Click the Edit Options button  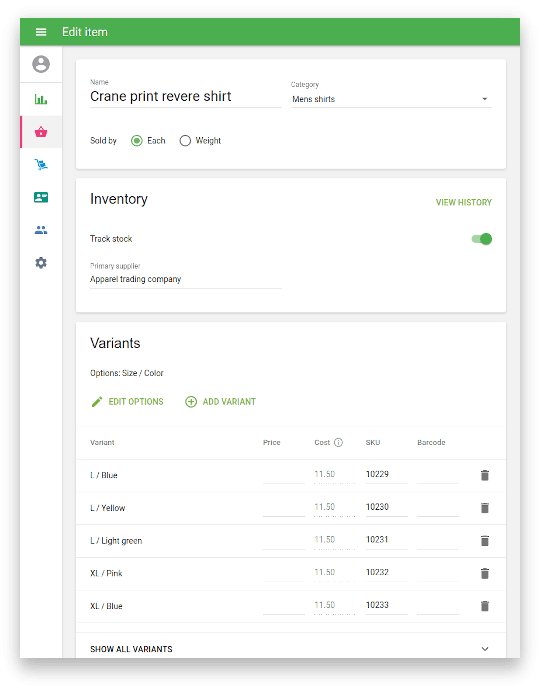coord(127,401)
